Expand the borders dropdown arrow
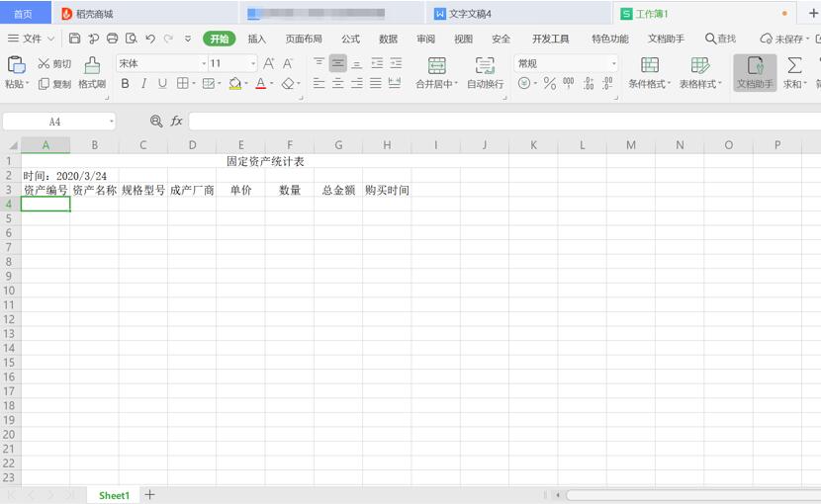Viewport: 821px width, 504px height. pos(194,83)
